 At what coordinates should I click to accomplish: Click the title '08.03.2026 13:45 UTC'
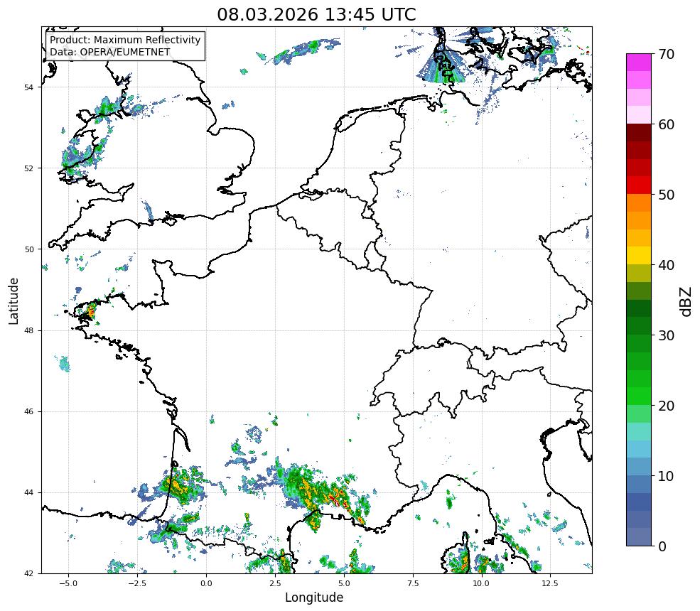click(x=316, y=15)
